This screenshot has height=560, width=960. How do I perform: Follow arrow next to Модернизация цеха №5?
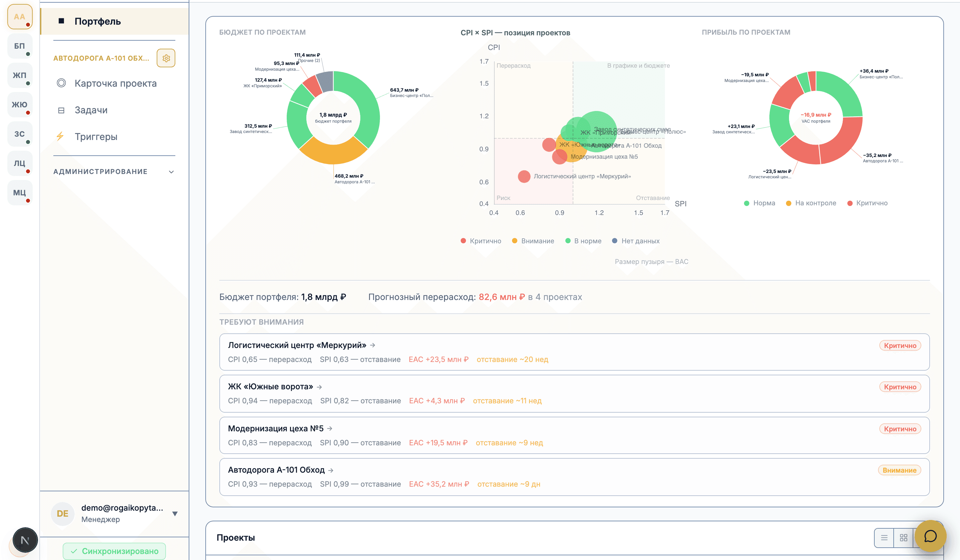click(330, 429)
